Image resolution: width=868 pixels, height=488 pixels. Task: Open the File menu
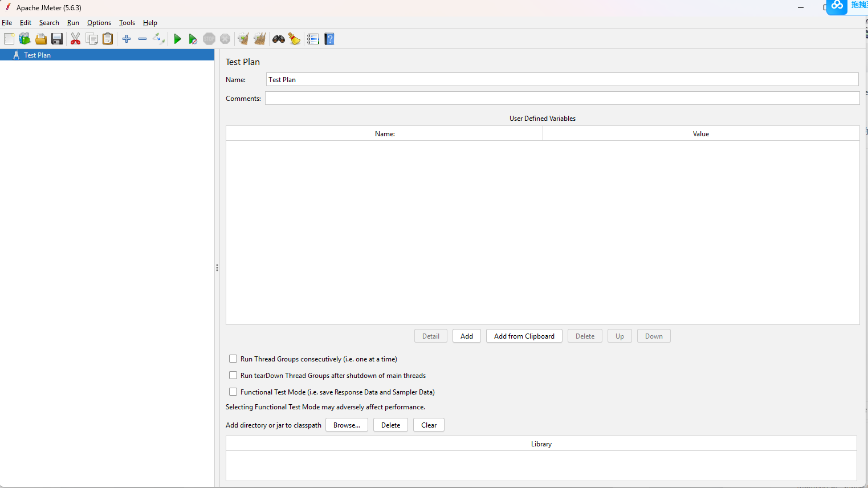7,23
